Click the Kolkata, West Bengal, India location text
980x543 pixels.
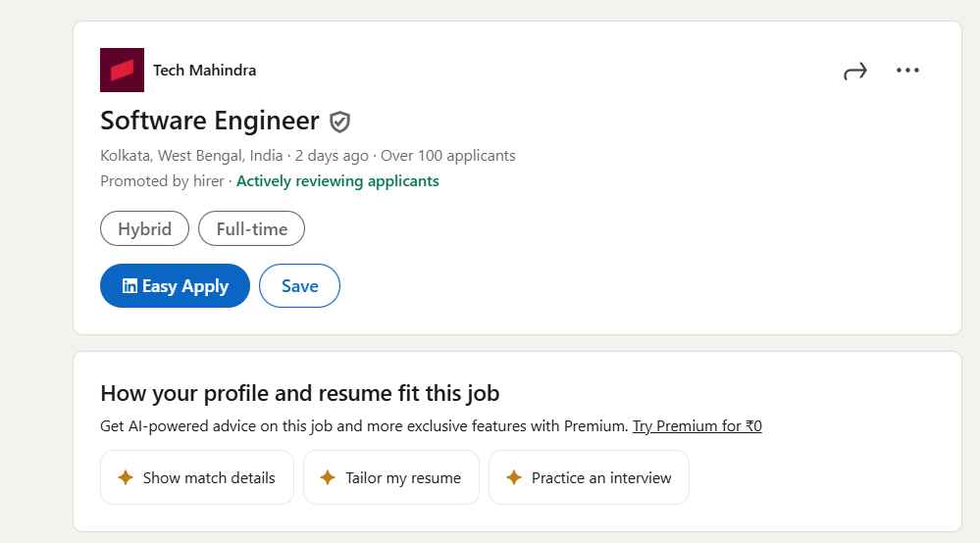tap(191, 156)
